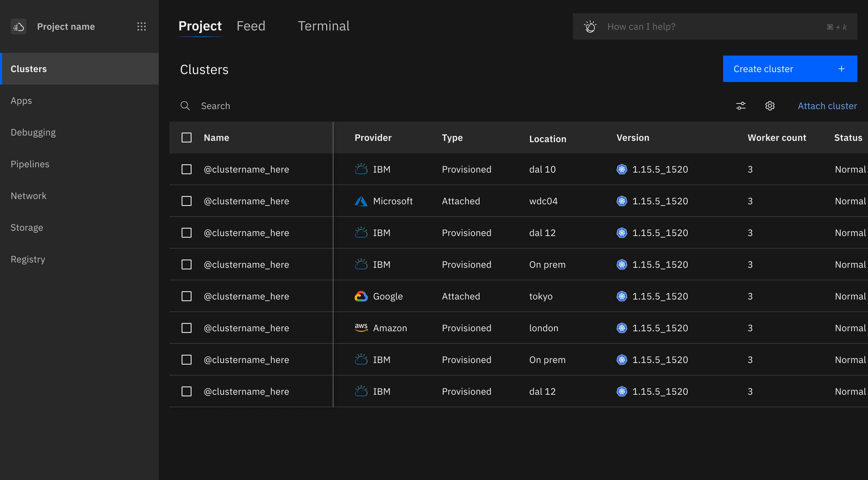Click the Amazon AWS provider icon on row 6
The height and width of the screenshot is (480, 868).
(x=361, y=328)
